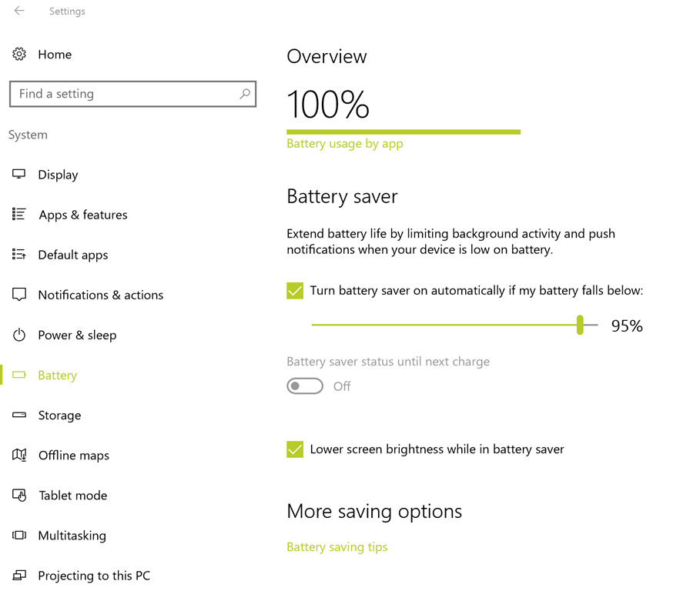The image size is (700, 591).
Task: Click the Display monitor icon
Action: coord(19,175)
